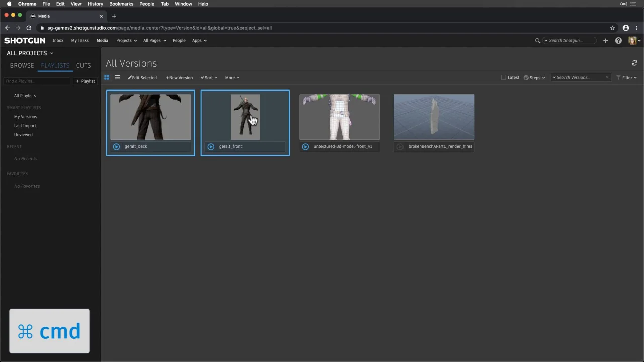The width and height of the screenshot is (644, 362).
Task: Click Edit Selected button
Action: point(142,78)
